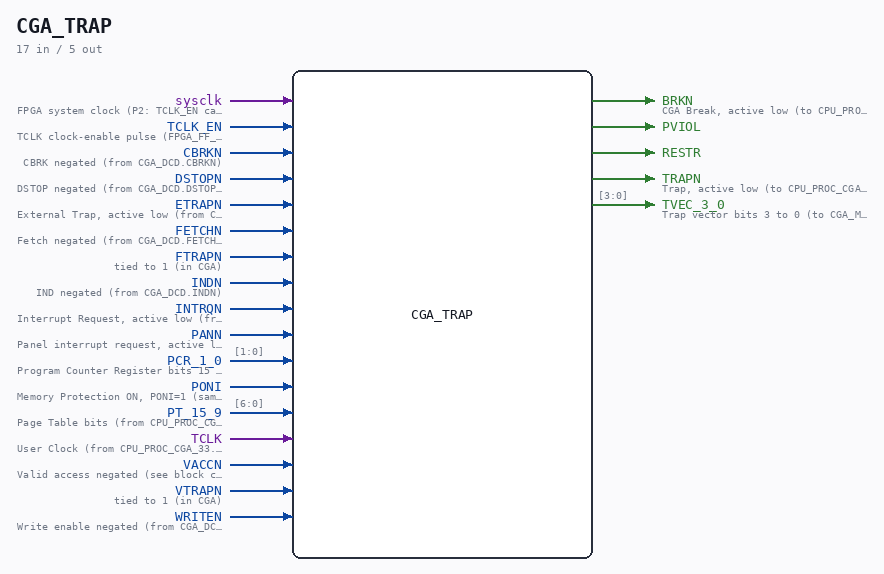Select 'Page Table bits' description text
Image resolution: width=884 pixels, height=574 pixels.
point(120,422)
